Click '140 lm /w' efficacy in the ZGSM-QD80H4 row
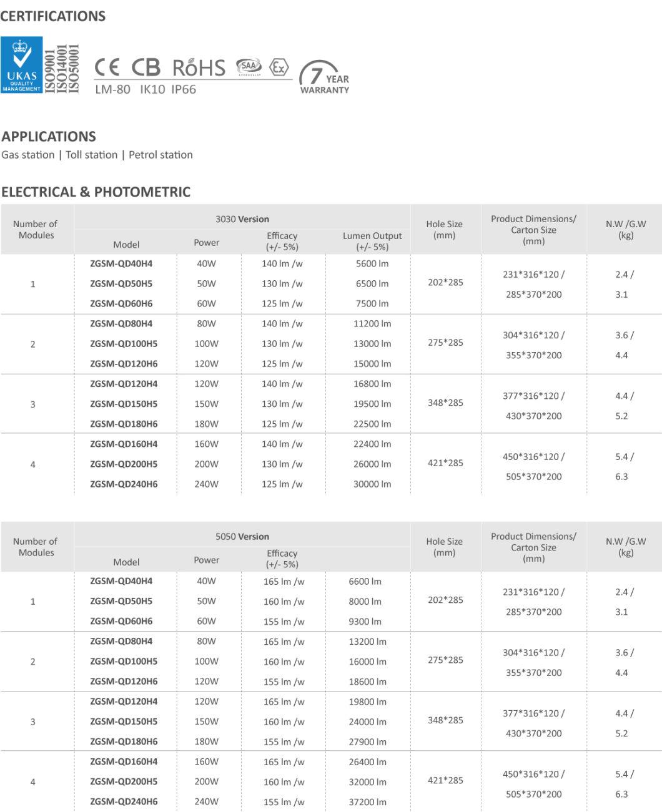Screen dimensions: 662x812 pos(282,323)
